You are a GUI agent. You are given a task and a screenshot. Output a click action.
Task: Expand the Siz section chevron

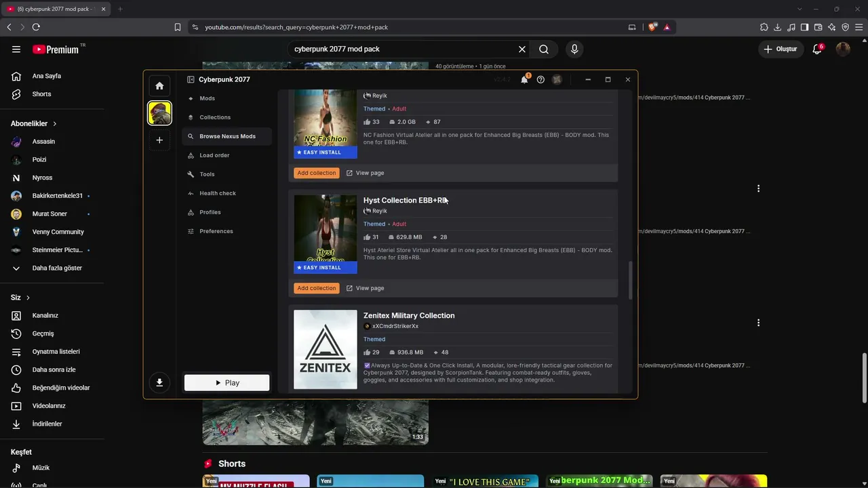click(28, 298)
